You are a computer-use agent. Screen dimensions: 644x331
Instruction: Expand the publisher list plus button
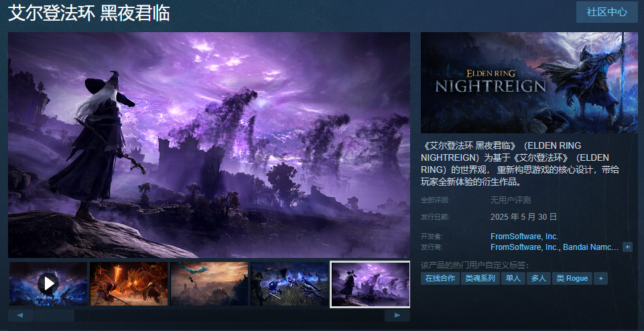pos(627,247)
